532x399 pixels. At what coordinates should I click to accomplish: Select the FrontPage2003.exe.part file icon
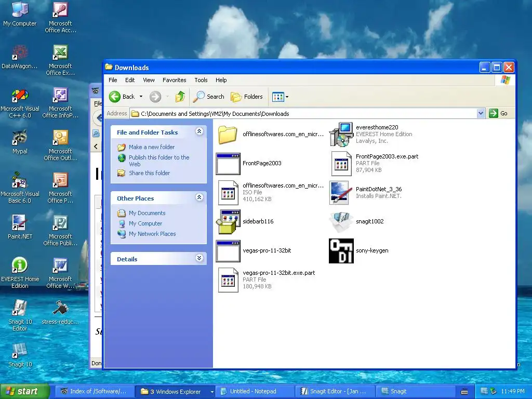[x=341, y=164]
